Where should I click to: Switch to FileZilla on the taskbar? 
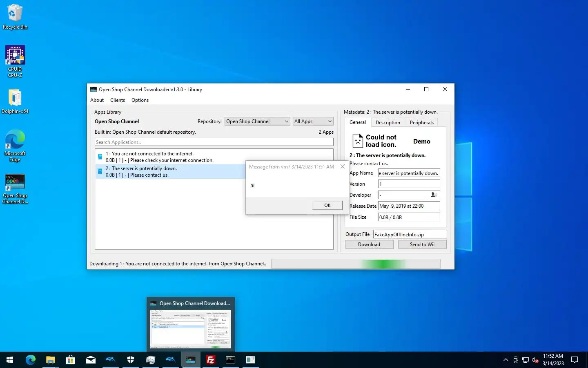tap(211, 360)
